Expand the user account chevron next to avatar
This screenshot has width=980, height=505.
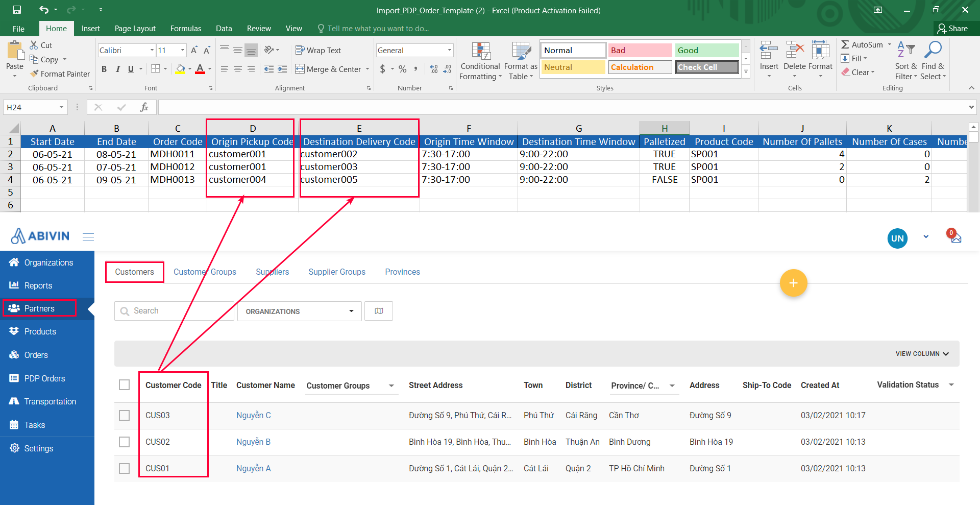click(x=926, y=237)
